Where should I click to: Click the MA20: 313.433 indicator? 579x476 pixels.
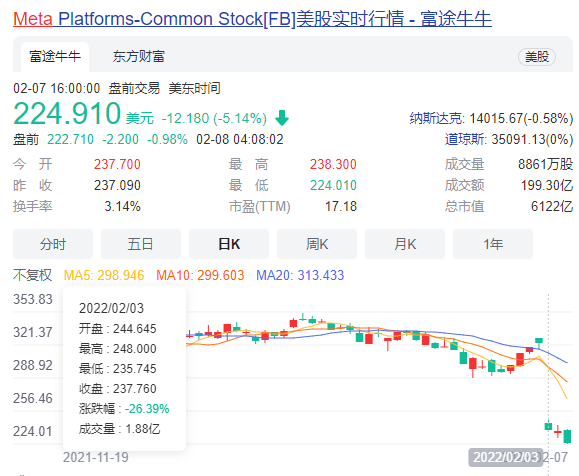point(300,275)
